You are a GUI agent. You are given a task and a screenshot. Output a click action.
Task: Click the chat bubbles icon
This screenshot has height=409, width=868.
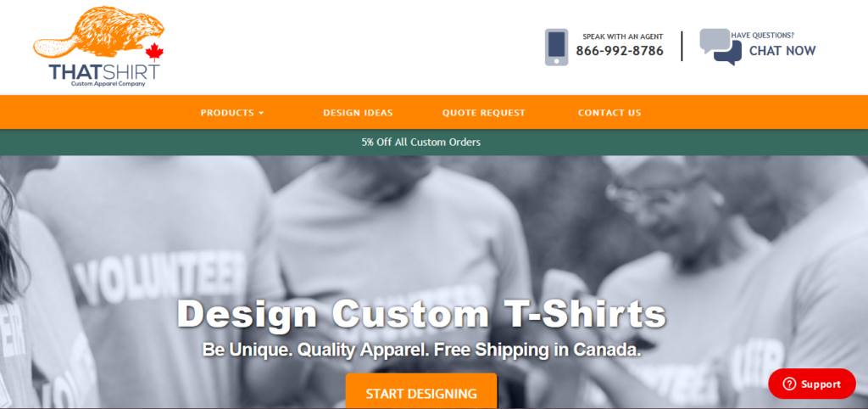721,47
